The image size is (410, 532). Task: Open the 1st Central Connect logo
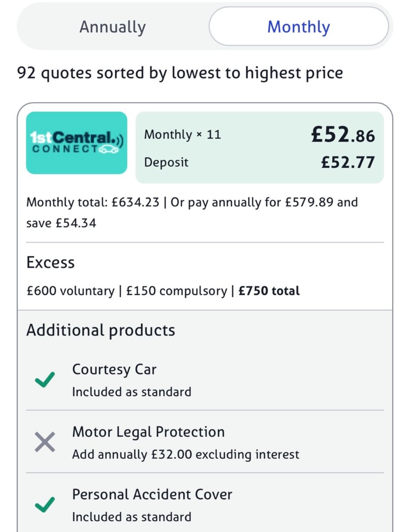click(77, 143)
